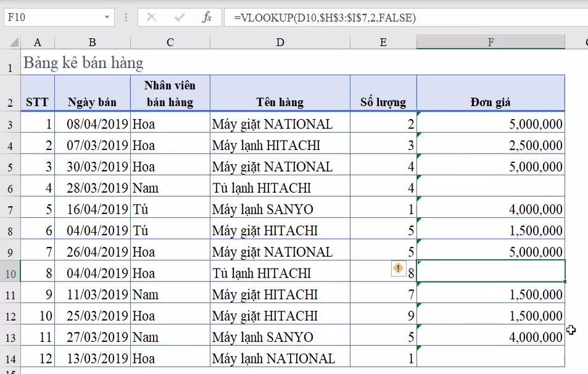Select the cell containing Máy lạnh SANYO
Screen dimensions: 588x374
coord(280,209)
